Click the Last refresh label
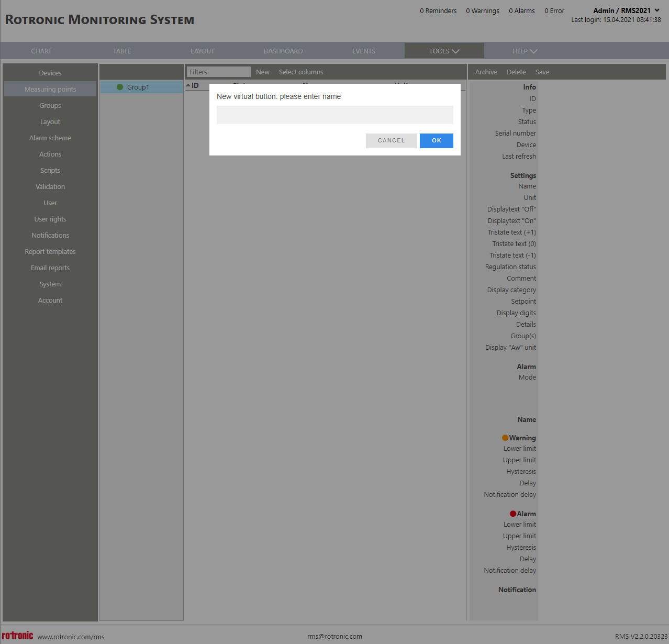669x644 pixels. [x=519, y=156]
